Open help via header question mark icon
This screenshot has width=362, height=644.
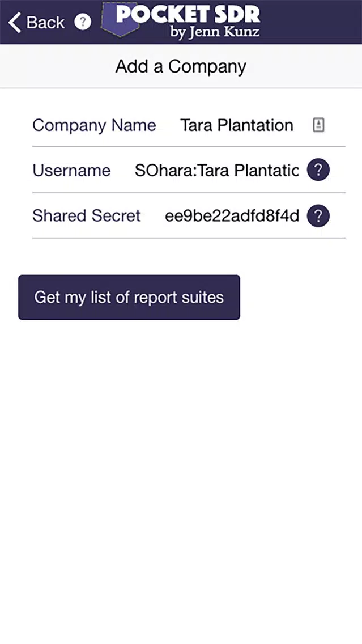pos(83,22)
